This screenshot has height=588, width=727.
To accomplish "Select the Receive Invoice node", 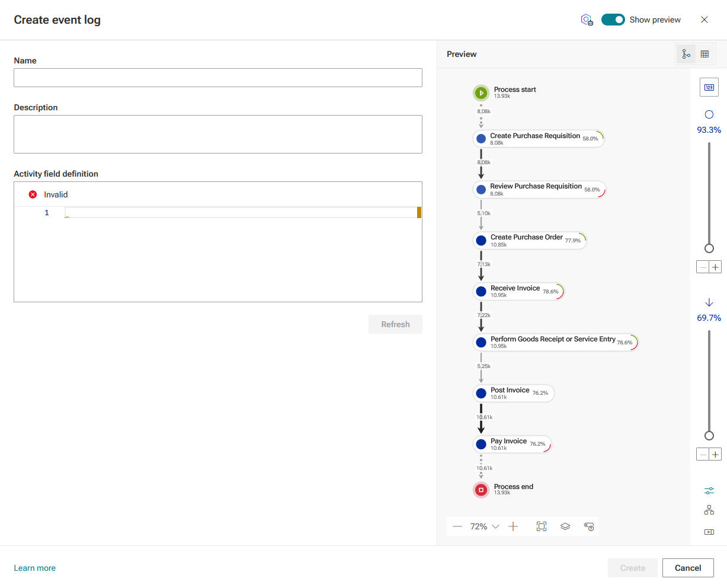I will point(518,292).
